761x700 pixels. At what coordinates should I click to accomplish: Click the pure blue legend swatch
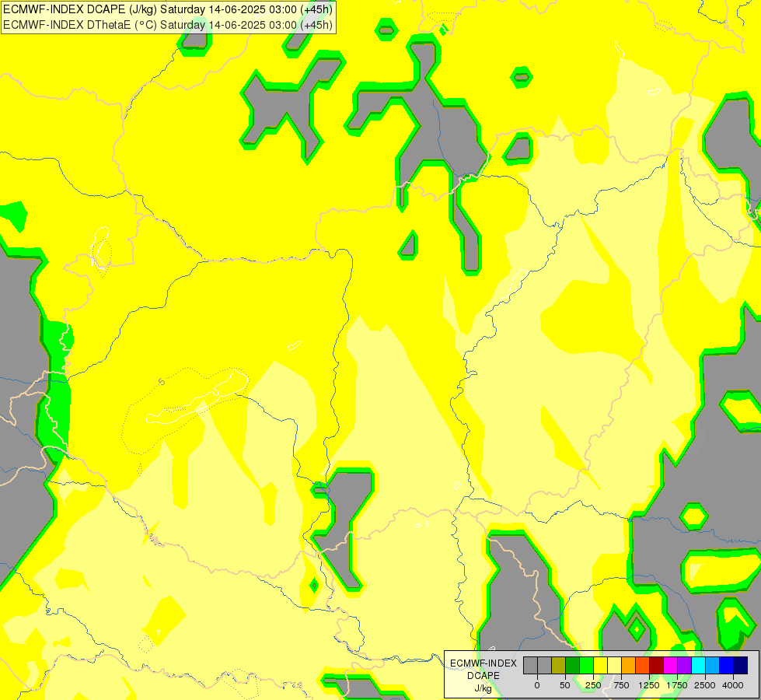coord(726,666)
